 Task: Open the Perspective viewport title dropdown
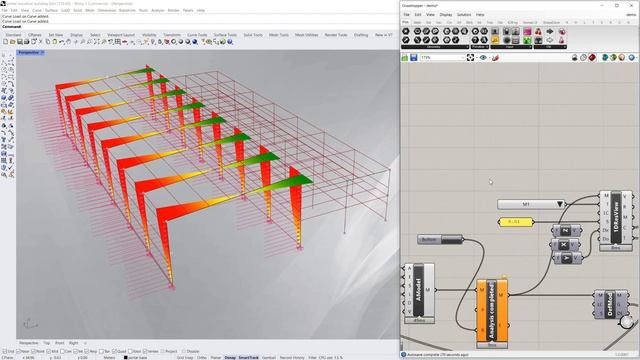42,53
